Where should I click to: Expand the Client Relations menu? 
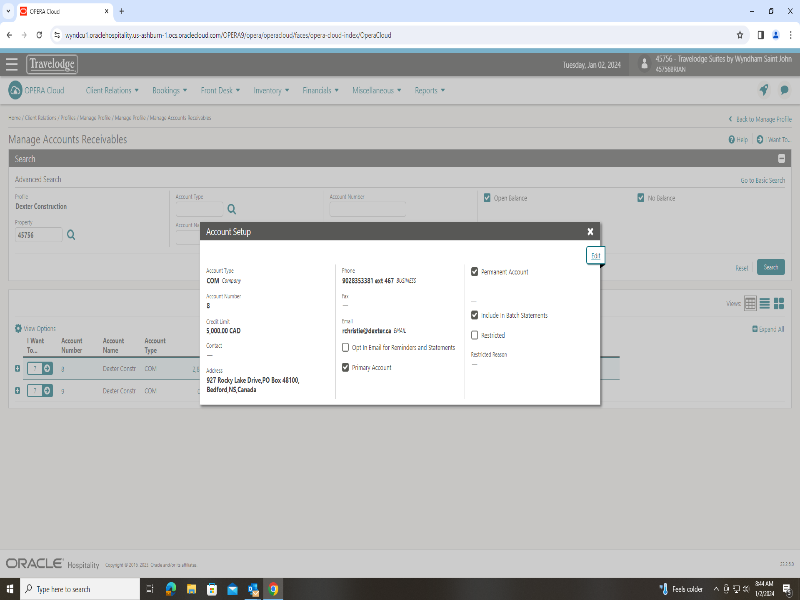pos(112,90)
